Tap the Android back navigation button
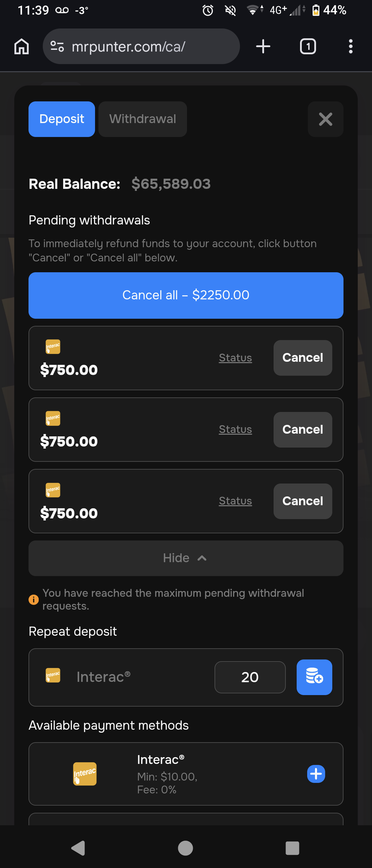 point(78,848)
